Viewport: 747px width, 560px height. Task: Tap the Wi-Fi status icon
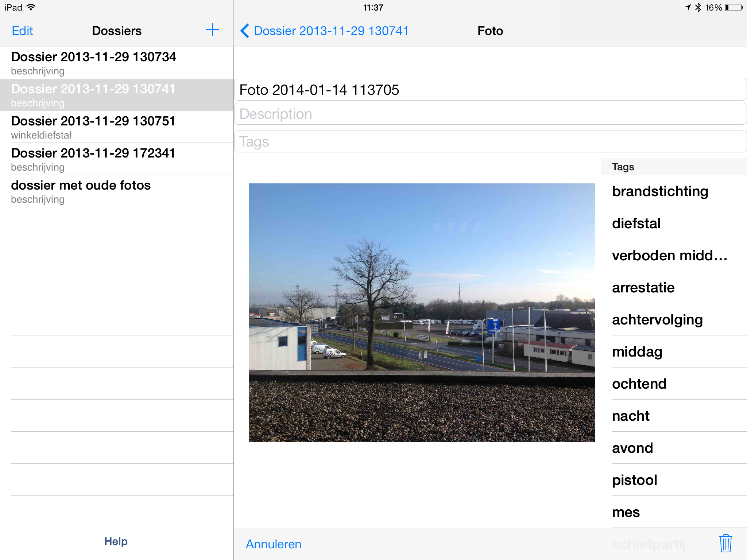pos(31,7)
